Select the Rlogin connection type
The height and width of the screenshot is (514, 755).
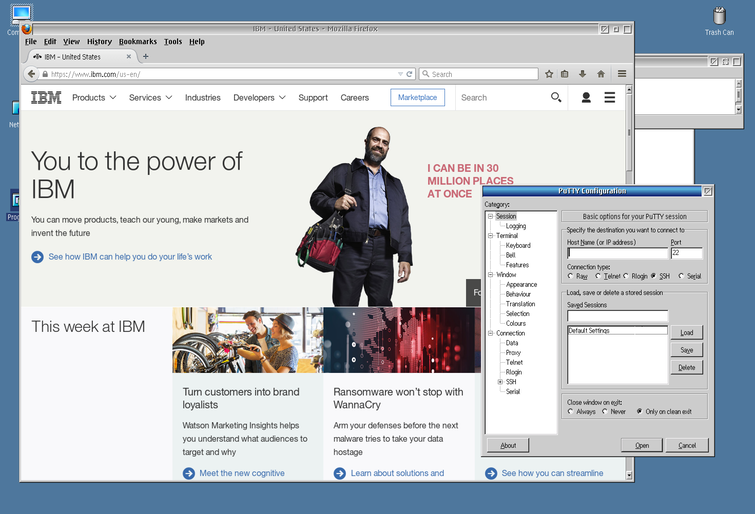pyautogui.click(x=625, y=276)
